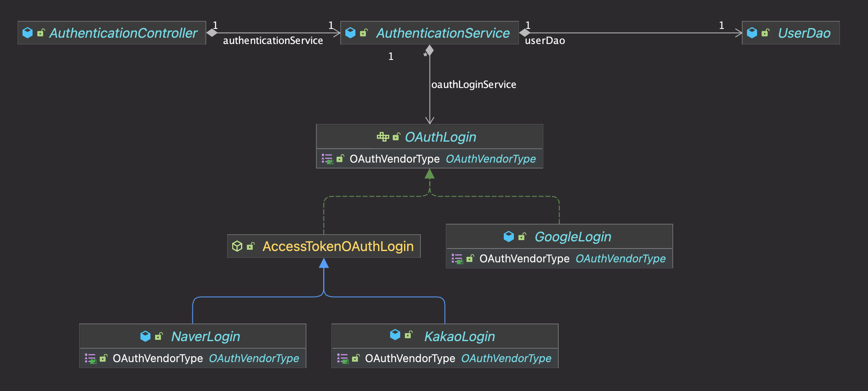868x391 pixels.
Task: Click the UserDao class icon
Action: click(752, 33)
